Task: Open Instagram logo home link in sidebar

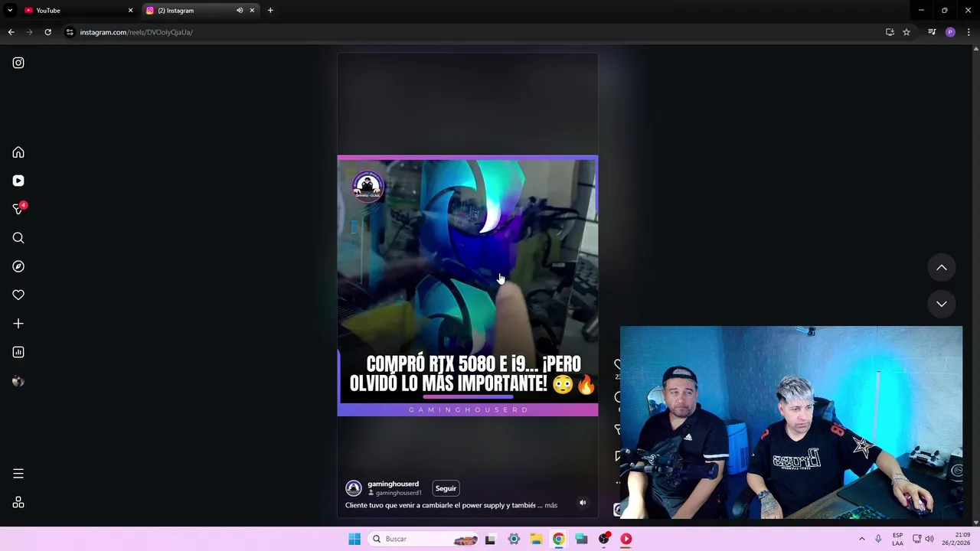Action: tap(18, 63)
